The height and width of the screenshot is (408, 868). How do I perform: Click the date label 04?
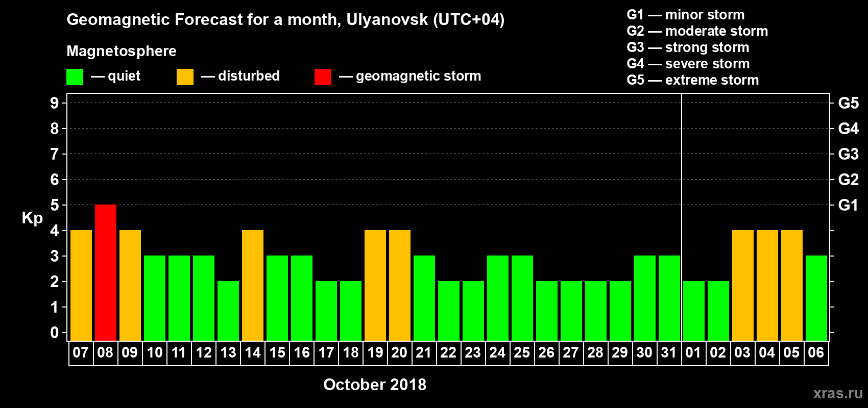coord(767,352)
